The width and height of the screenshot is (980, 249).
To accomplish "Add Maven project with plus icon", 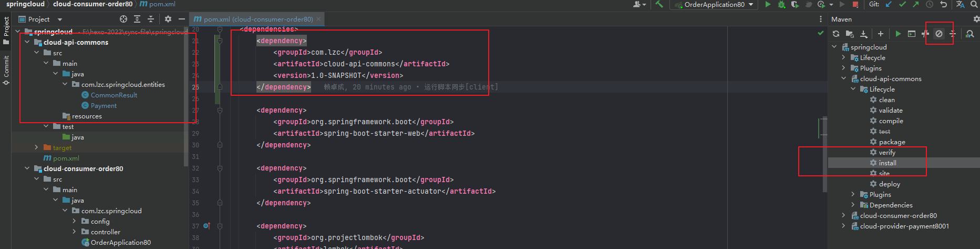I will [x=881, y=34].
